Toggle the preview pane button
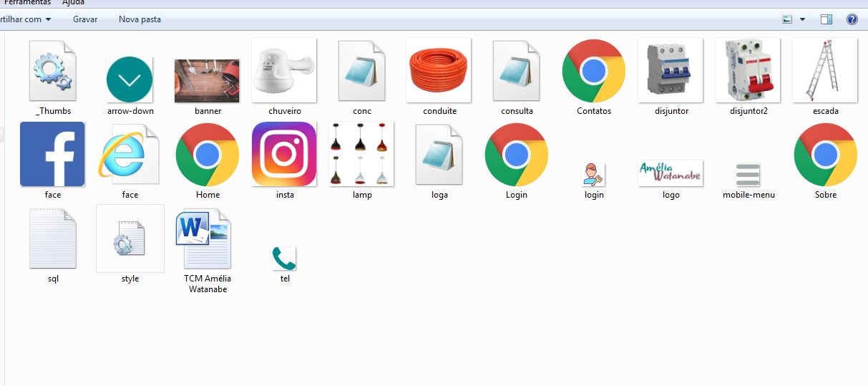 826,19
